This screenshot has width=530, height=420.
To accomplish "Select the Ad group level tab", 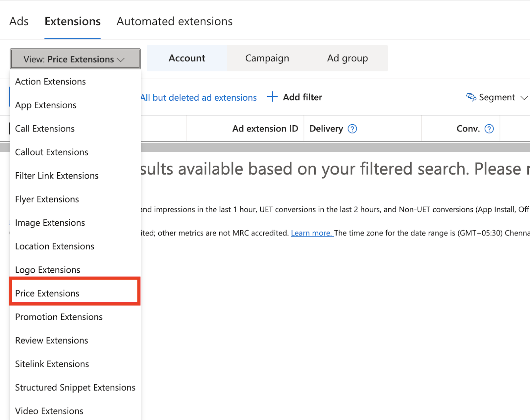I will (x=347, y=58).
